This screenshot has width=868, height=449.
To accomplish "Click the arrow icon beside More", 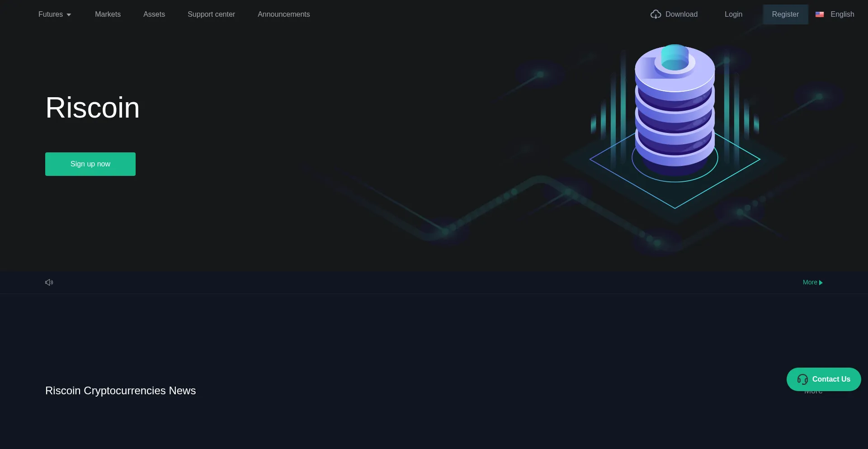I will pyautogui.click(x=821, y=283).
